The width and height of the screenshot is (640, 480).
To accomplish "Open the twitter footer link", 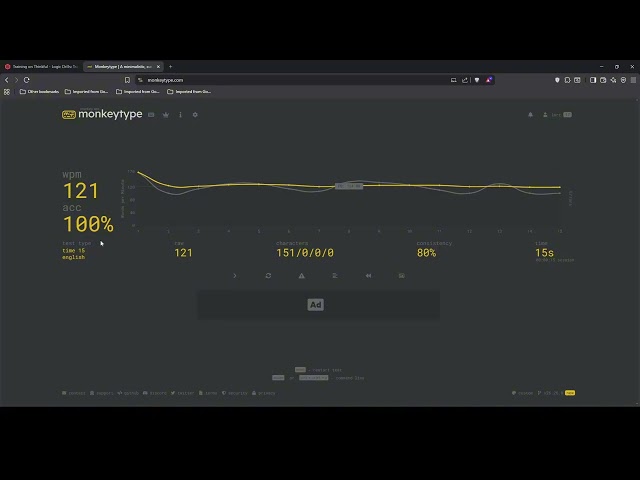I will point(182,393).
